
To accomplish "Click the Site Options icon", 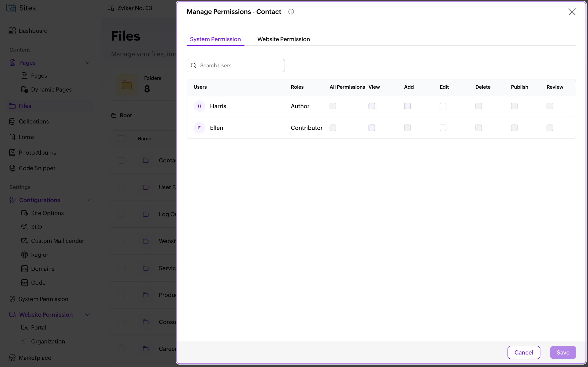I will [25, 213].
